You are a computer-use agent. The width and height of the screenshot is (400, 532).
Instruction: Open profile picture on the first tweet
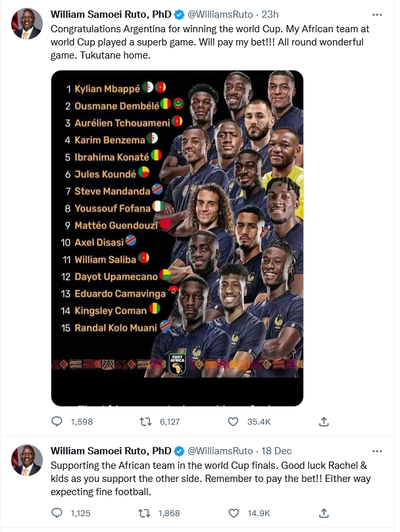tap(27, 24)
